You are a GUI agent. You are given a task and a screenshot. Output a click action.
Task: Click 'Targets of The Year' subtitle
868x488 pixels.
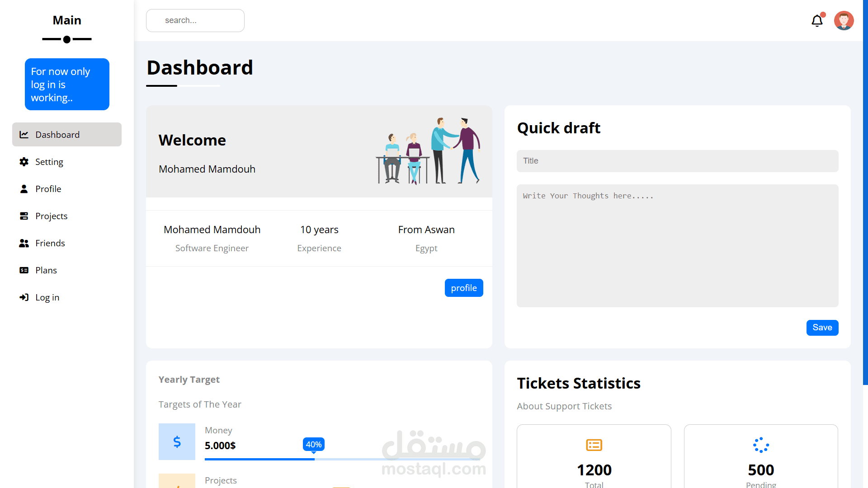[x=200, y=404]
